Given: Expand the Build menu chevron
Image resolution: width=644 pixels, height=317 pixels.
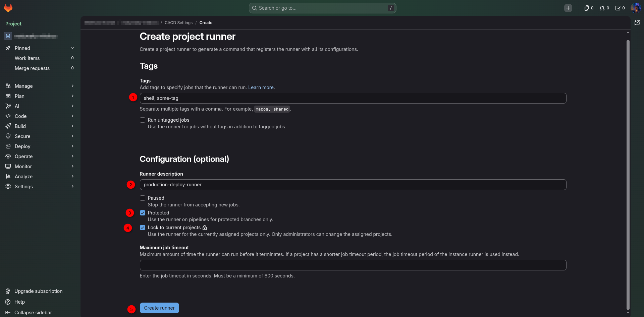Looking at the screenshot, I should (x=72, y=126).
